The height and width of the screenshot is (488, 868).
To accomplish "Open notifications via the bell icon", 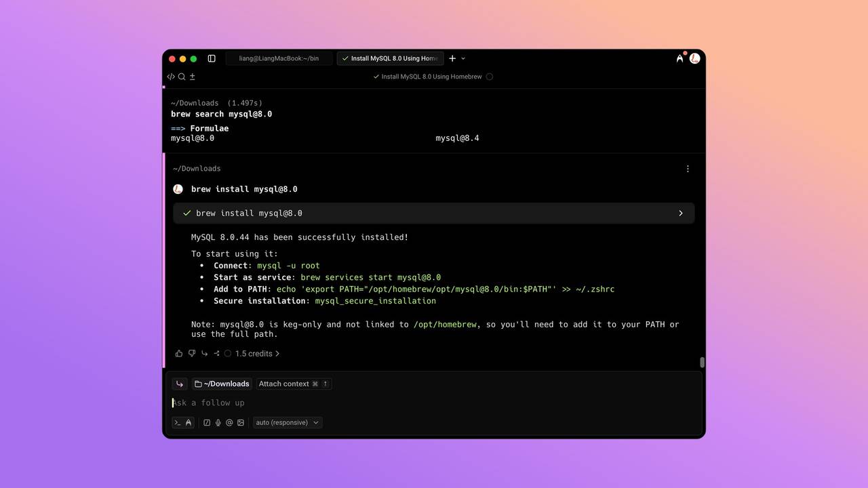I will click(679, 58).
